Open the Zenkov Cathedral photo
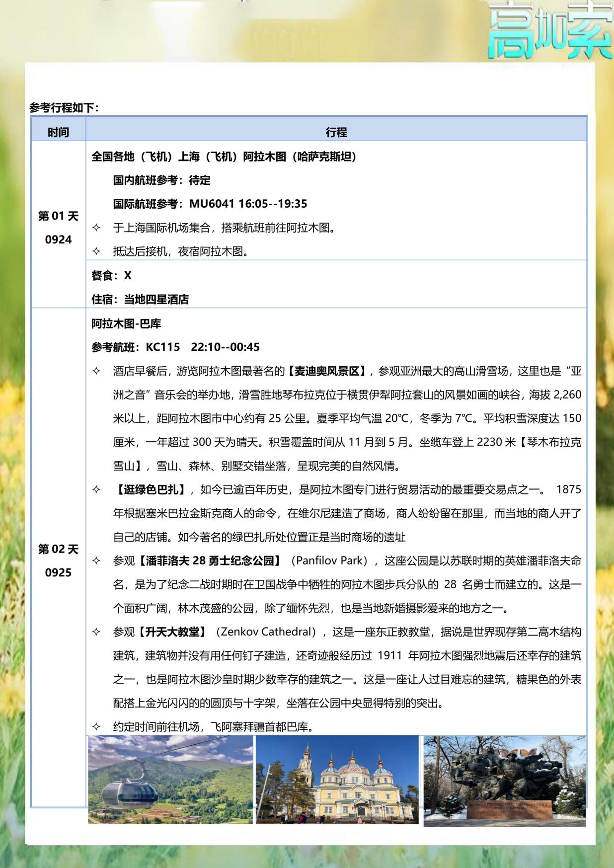614x868 pixels. [x=337, y=779]
